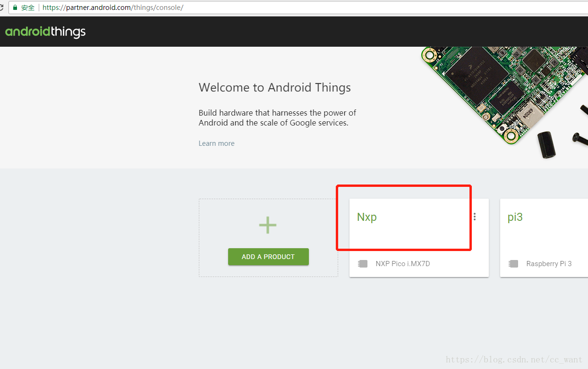Open the Nxp card three-dot menu
This screenshot has height=369, width=588.
click(x=475, y=217)
